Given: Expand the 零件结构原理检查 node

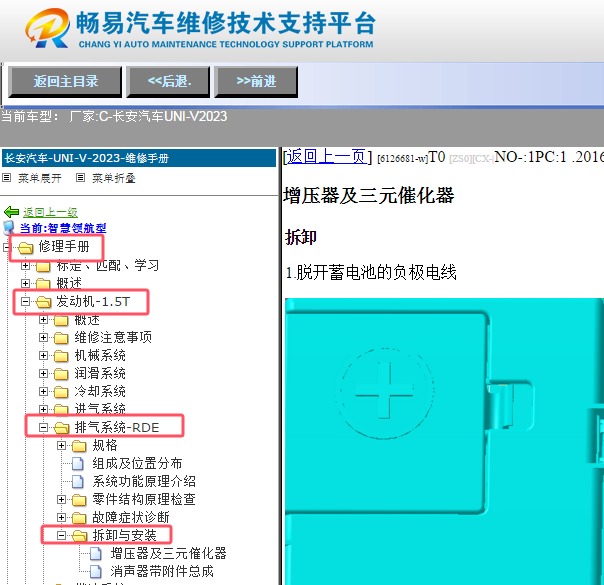Looking at the screenshot, I should point(61,499).
